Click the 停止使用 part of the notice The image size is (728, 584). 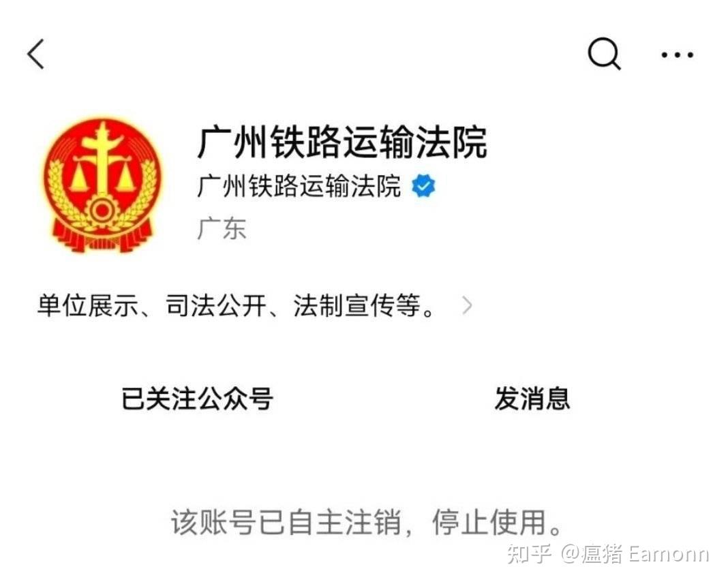point(489,522)
